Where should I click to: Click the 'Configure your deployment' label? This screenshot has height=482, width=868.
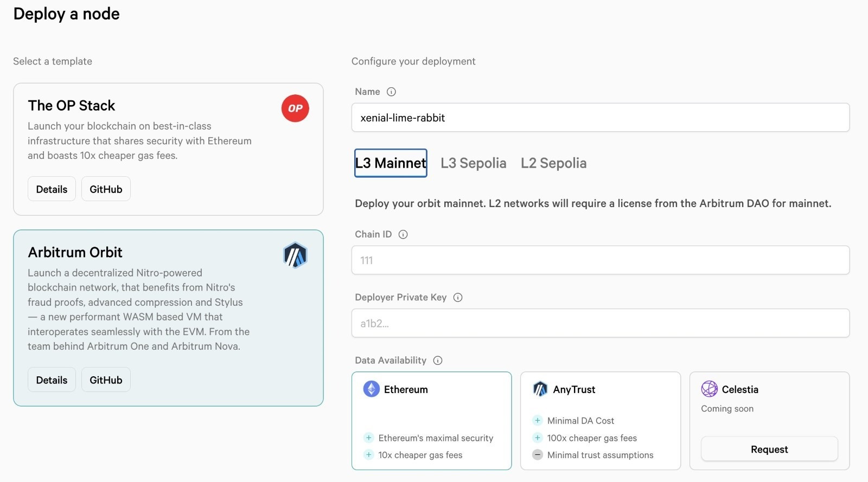point(413,61)
